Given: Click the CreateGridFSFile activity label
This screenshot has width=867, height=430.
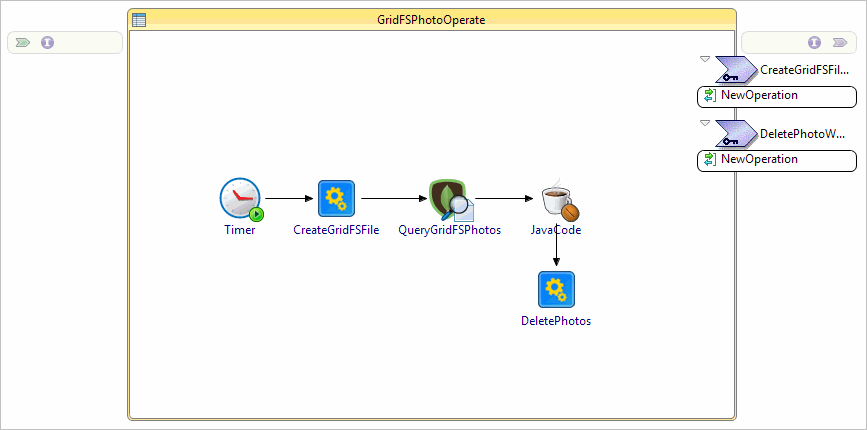Looking at the screenshot, I should [336, 230].
